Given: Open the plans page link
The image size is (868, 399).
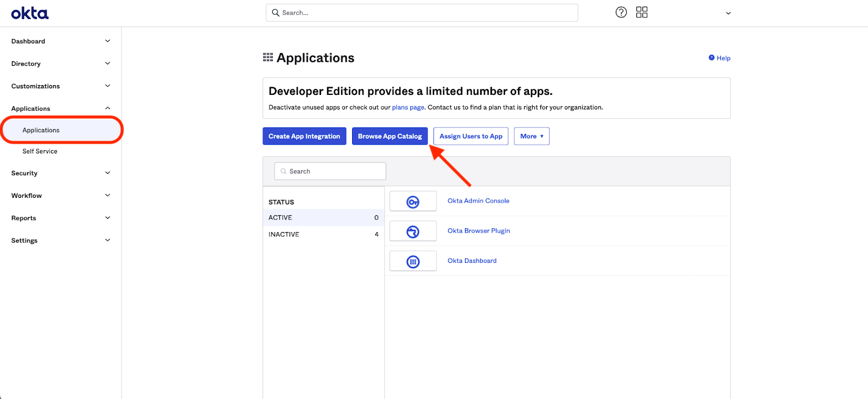Looking at the screenshot, I should pyautogui.click(x=408, y=107).
